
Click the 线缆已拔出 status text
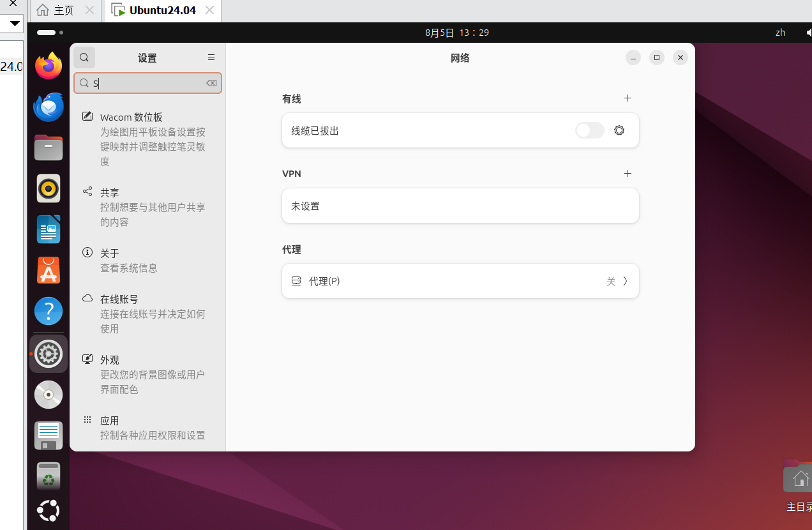coord(315,131)
